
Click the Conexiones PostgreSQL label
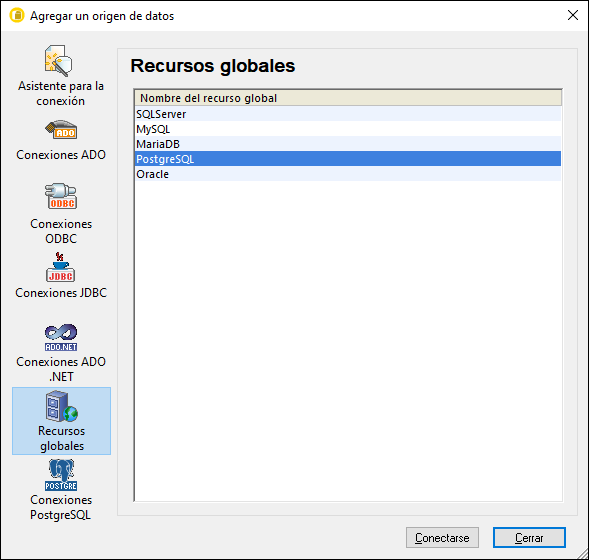coord(61,507)
